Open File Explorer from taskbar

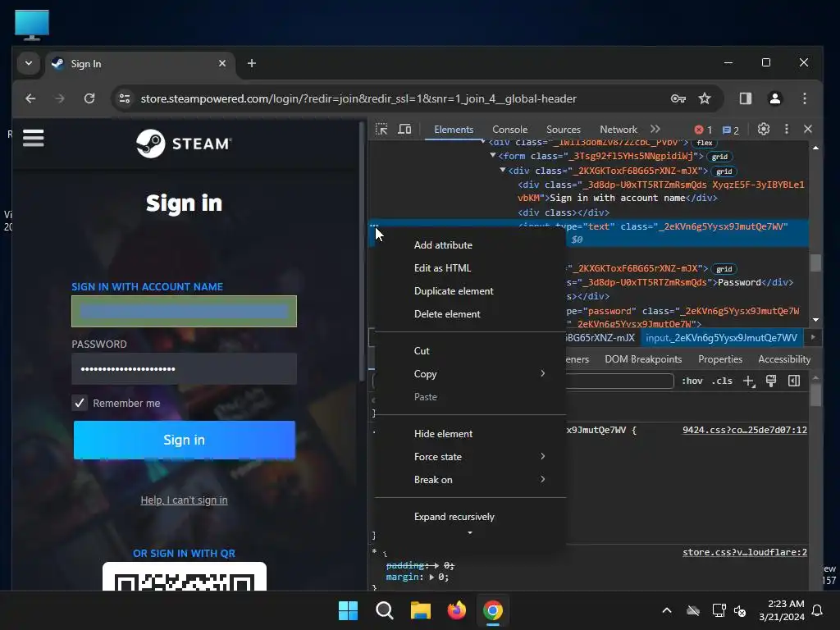click(x=421, y=610)
